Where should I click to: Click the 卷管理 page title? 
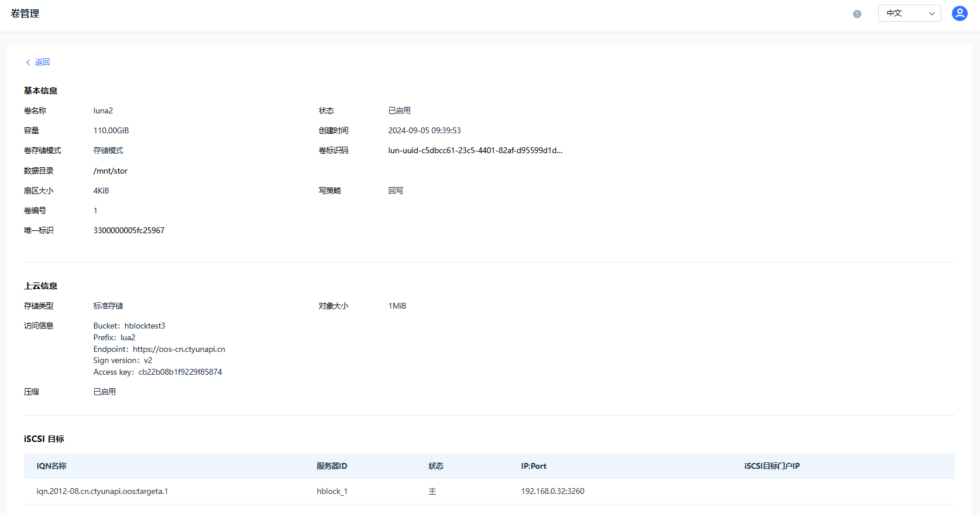[25, 13]
